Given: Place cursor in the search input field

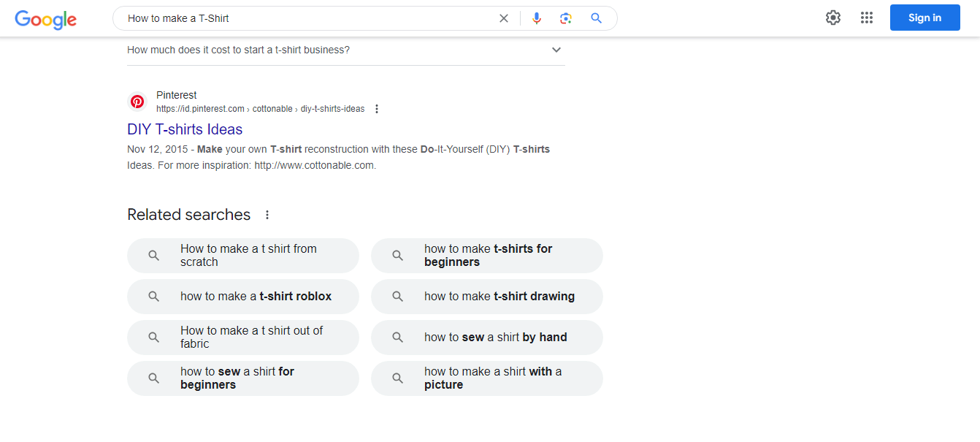Looking at the screenshot, I should 307,18.
